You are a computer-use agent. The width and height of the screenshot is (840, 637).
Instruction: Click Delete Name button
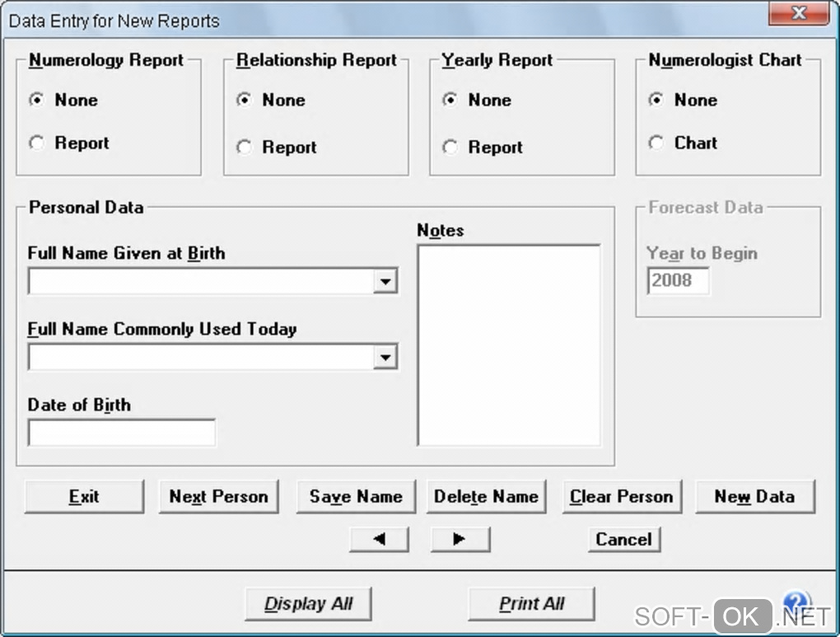coord(486,497)
